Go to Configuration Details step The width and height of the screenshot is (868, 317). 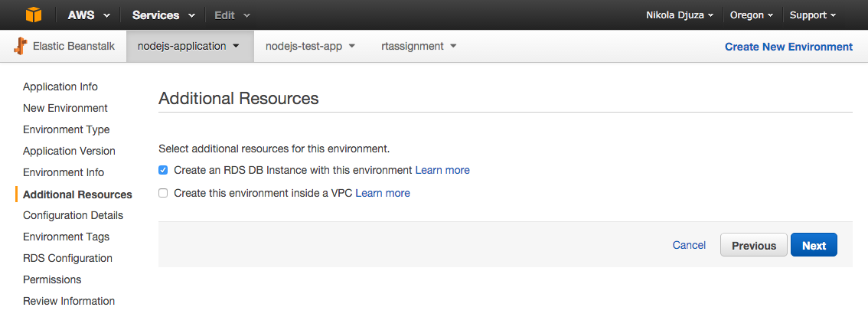[x=73, y=215]
